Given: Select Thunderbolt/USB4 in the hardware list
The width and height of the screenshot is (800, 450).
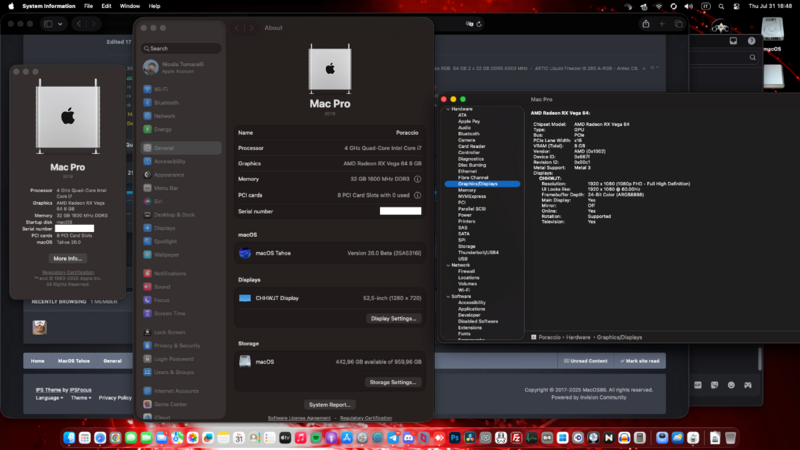Looking at the screenshot, I should point(477,252).
